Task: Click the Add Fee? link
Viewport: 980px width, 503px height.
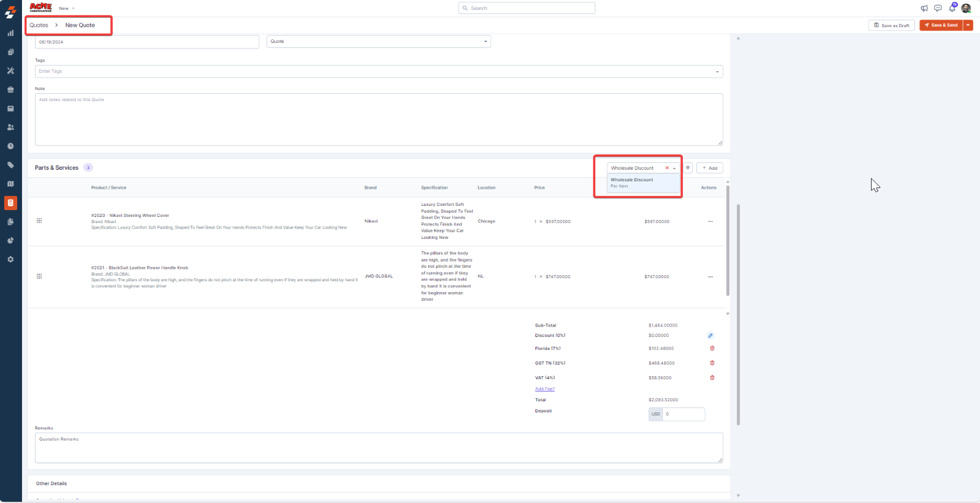Action: pyautogui.click(x=545, y=389)
